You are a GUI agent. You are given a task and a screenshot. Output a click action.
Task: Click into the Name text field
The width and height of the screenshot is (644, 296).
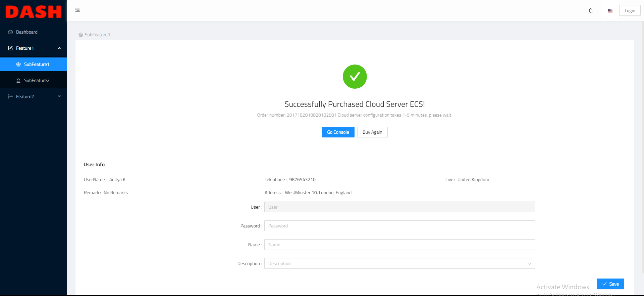click(399, 245)
